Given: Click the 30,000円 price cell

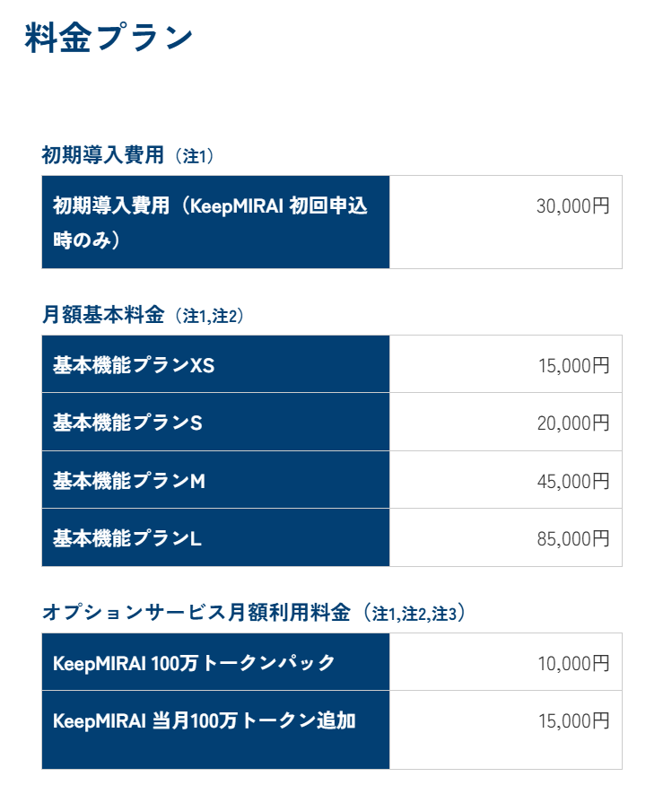Looking at the screenshot, I should tap(572, 206).
